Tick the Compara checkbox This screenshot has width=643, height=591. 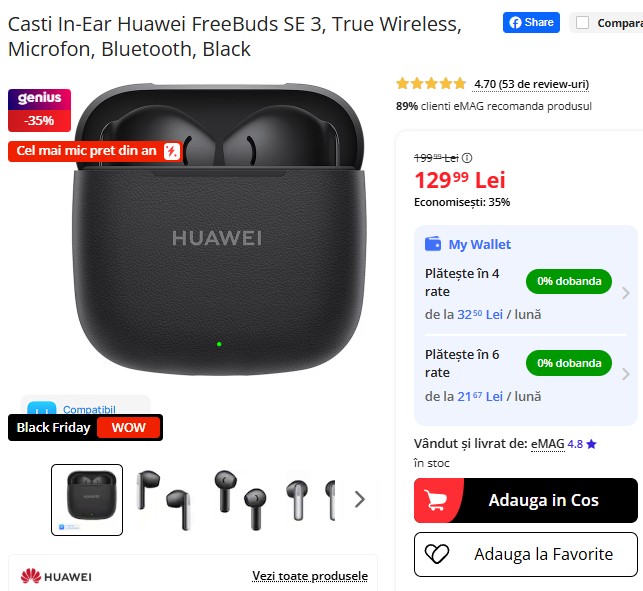point(582,23)
